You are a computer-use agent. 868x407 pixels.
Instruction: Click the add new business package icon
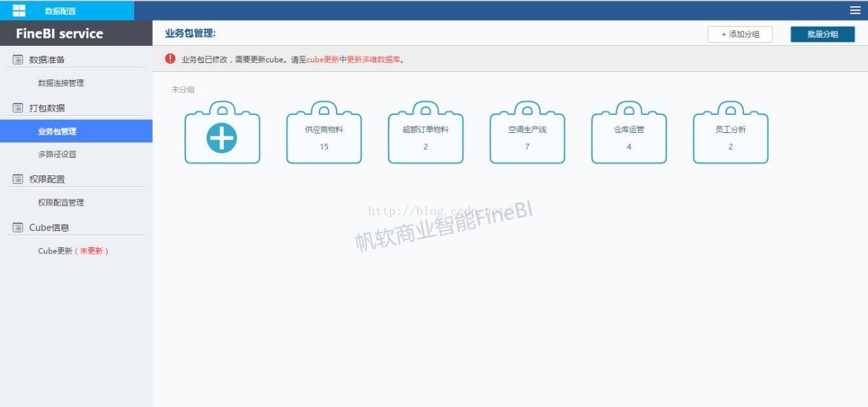point(222,138)
